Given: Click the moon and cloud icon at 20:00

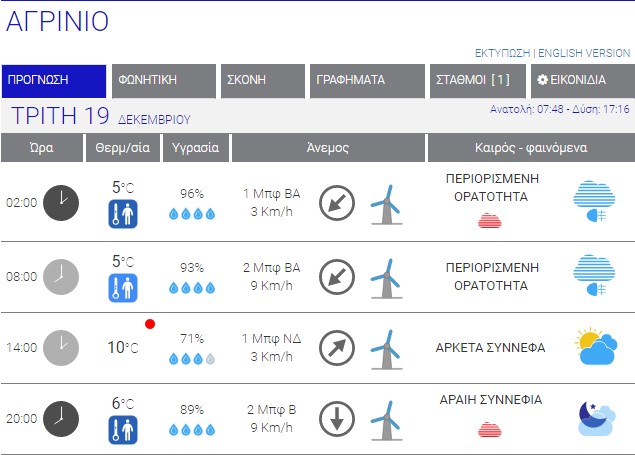Looking at the screenshot, I should (594, 419).
